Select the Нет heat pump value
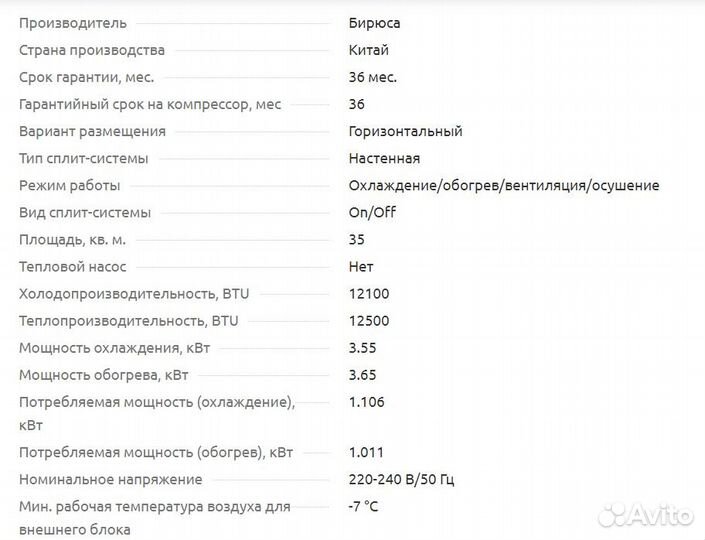This screenshot has height=540, width=705. pyautogui.click(x=361, y=267)
